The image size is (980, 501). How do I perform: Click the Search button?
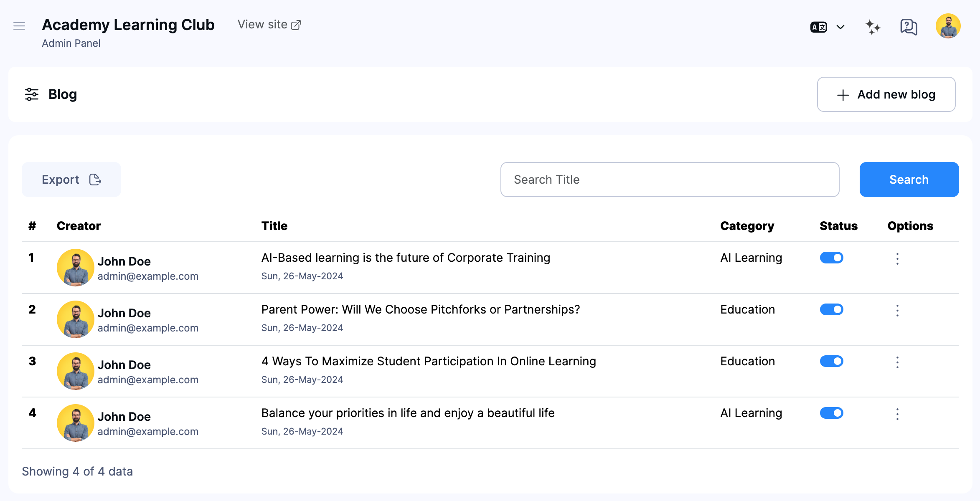coord(909,179)
